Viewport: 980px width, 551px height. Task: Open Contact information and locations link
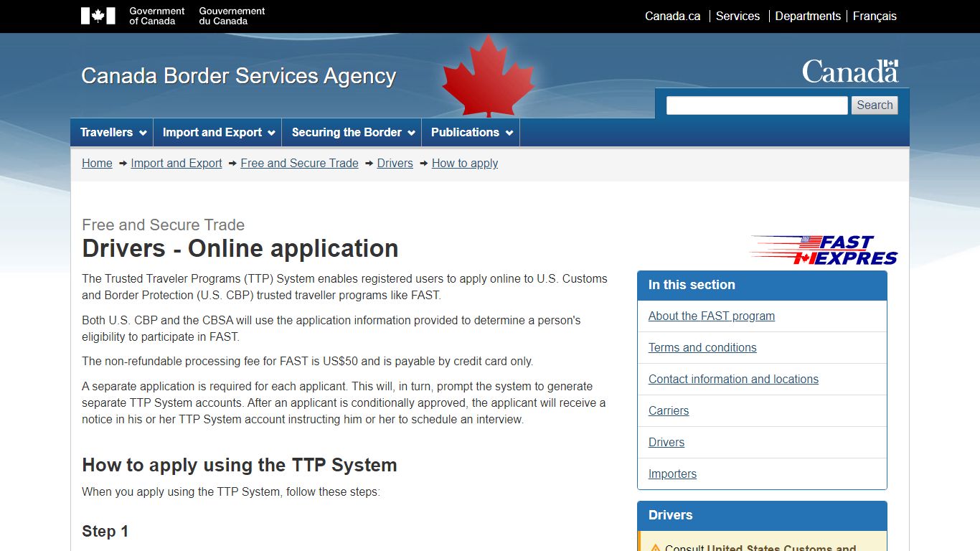coord(733,380)
